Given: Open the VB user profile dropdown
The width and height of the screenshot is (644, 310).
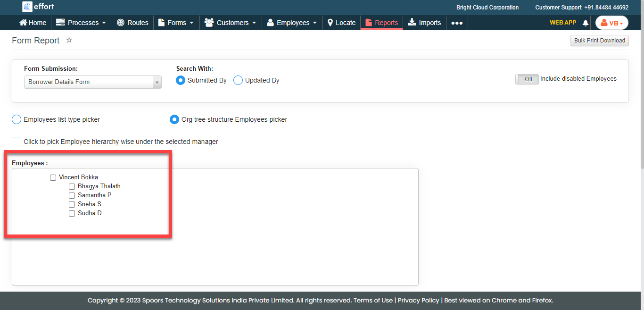Looking at the screenshot, I should click(x=611, y=23).
